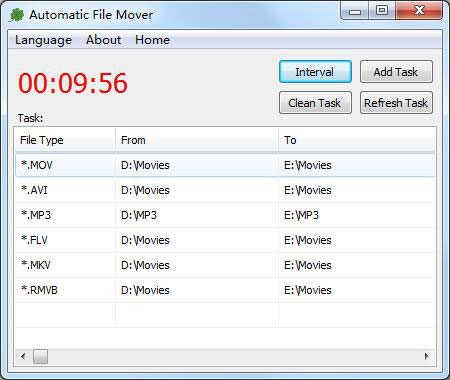Click E:\Movies in the *.MKV row
450x380 pixels.
coord(308,265)
